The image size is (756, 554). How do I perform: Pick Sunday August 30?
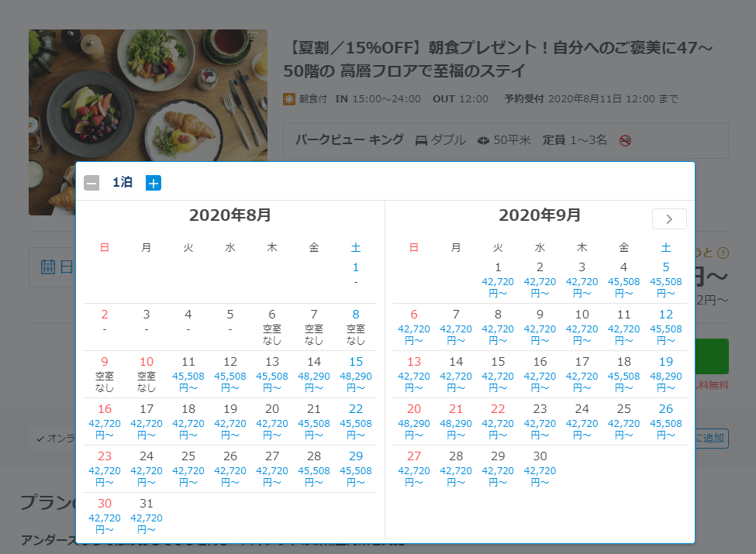(x=105, y=516)
